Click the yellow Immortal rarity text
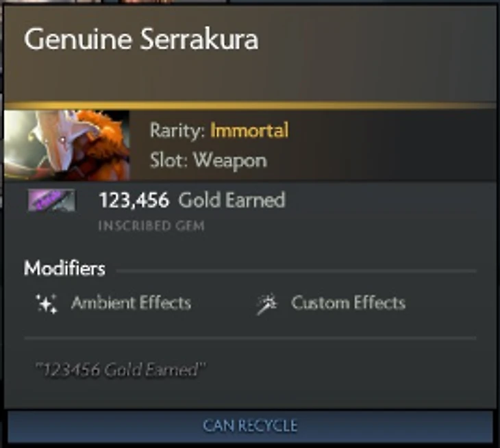This screenshot has height=448, width=500. tap(249, 130)
